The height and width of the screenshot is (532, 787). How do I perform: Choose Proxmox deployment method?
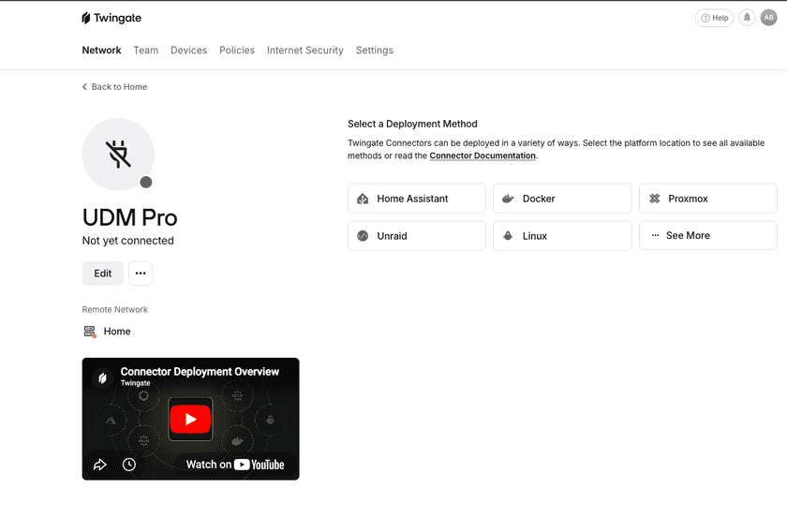(707, 199)
